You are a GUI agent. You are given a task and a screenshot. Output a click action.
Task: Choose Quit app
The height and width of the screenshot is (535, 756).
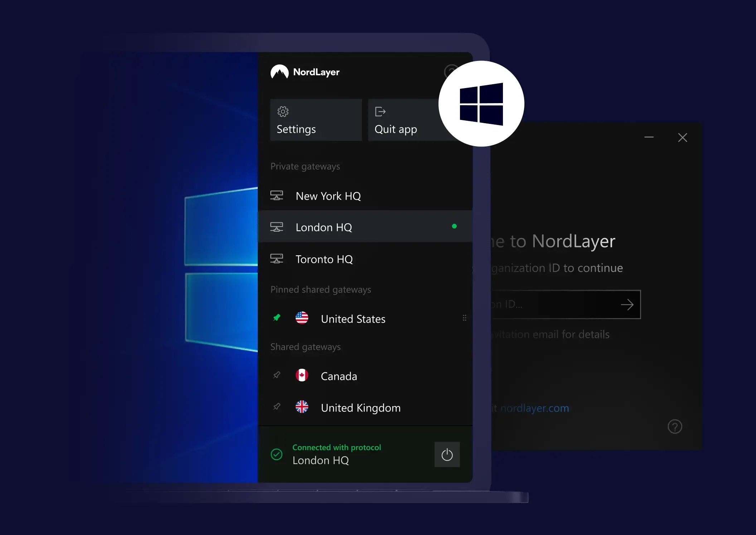click(x=396, y=120)
